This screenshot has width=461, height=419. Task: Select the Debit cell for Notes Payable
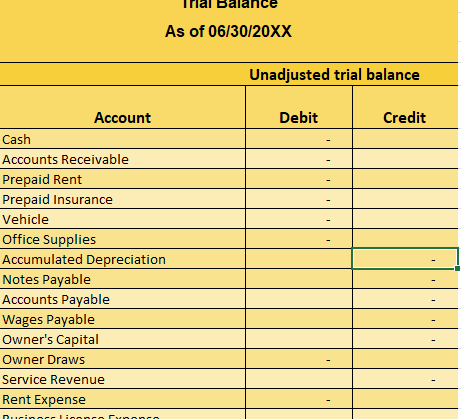[x=299, y=279]
